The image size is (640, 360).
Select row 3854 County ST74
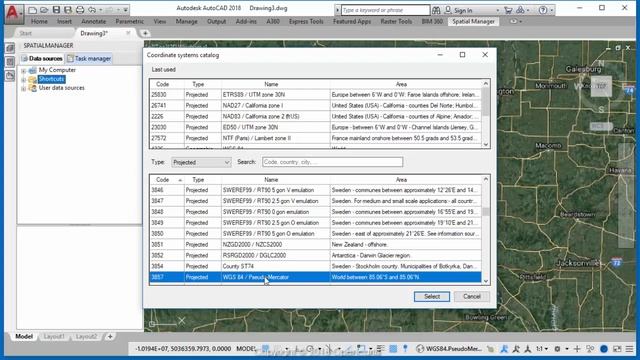click(x=315, y=267)
